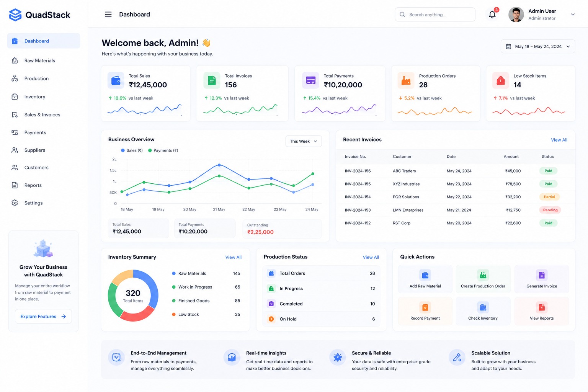
Task: Click the Total Invoices document icon
Action: [x=212, y=80]
